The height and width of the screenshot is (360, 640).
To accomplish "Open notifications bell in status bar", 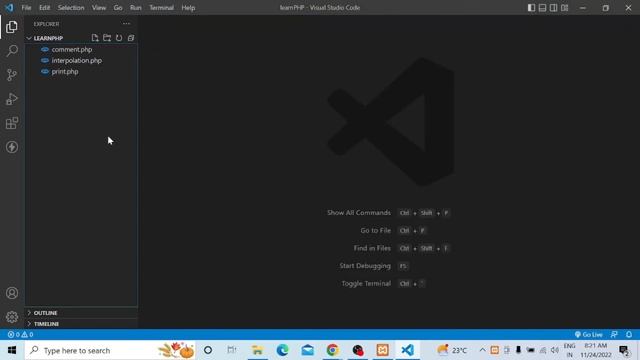I will click(629, 334).
